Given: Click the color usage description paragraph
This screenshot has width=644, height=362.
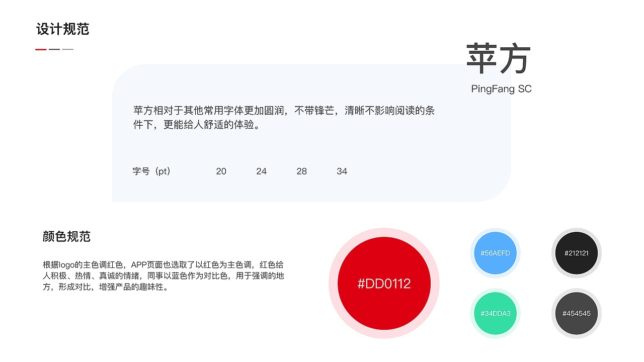Looking at the screenshot, I should click(164, 276).
